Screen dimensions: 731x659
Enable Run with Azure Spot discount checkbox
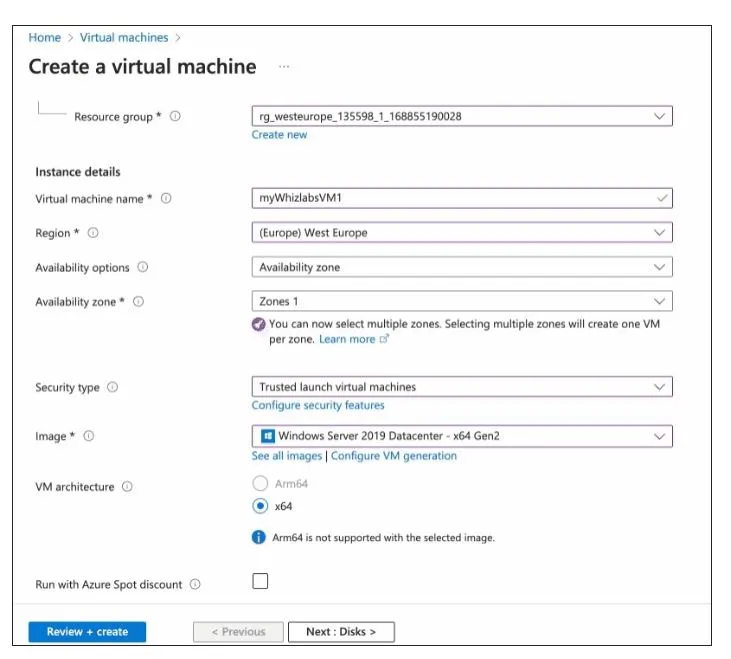coord(260,582)
